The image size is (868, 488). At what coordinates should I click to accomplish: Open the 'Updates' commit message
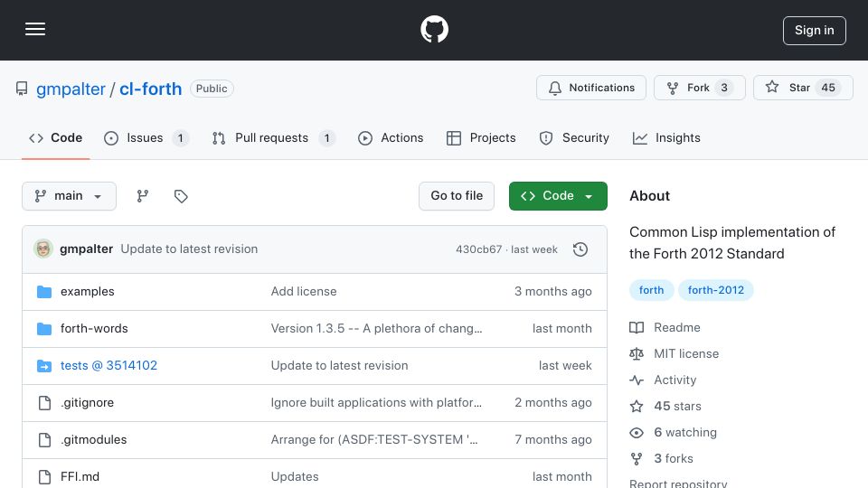(x=295, y=477)
